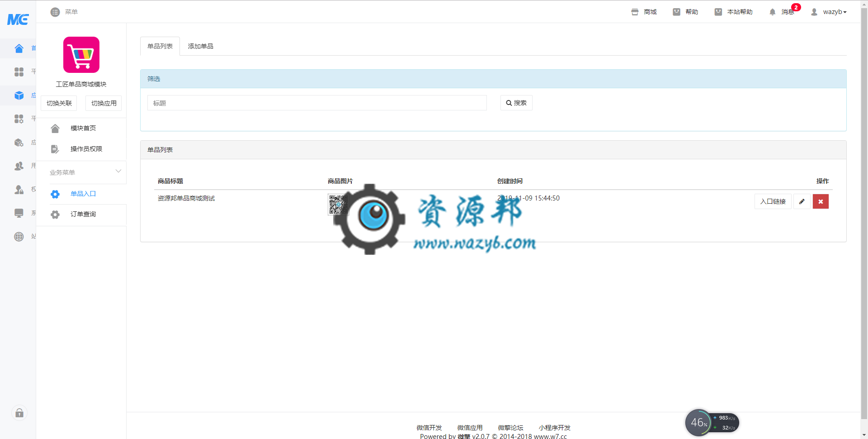This screenshot has width=868, height=439.
Task: Click the red badge showing 2 messages
Action: [796, 7]
